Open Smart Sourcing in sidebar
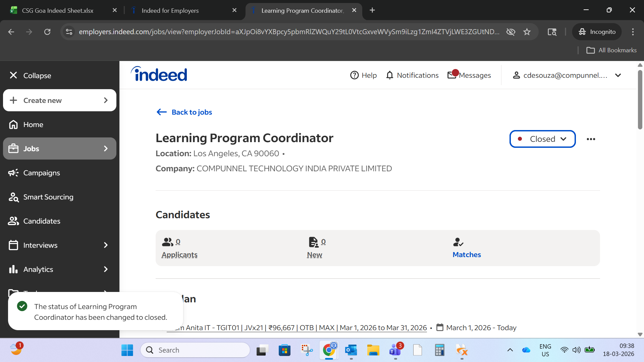Viewport: 644px width, 362px height. coord(48,197)
